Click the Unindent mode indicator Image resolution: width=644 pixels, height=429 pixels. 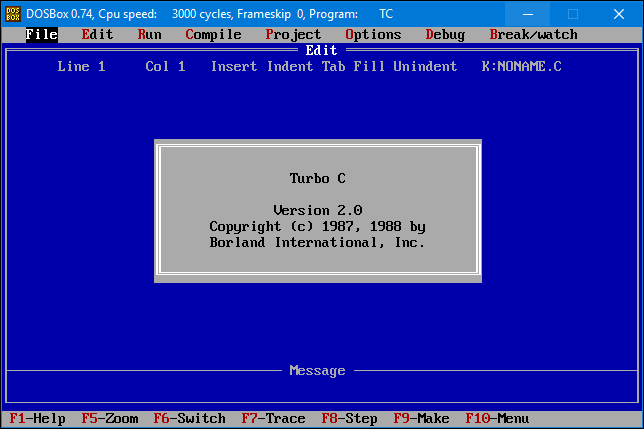[425, 67]
